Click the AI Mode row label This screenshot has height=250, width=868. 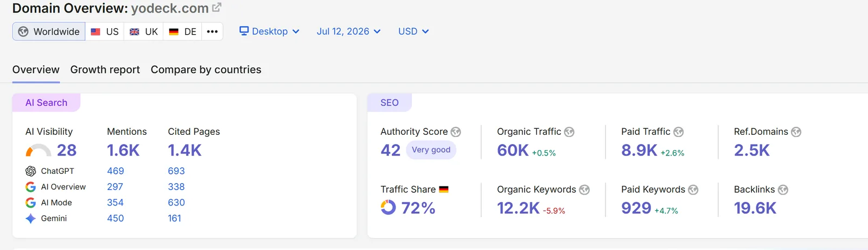click(x=56, y=203)
